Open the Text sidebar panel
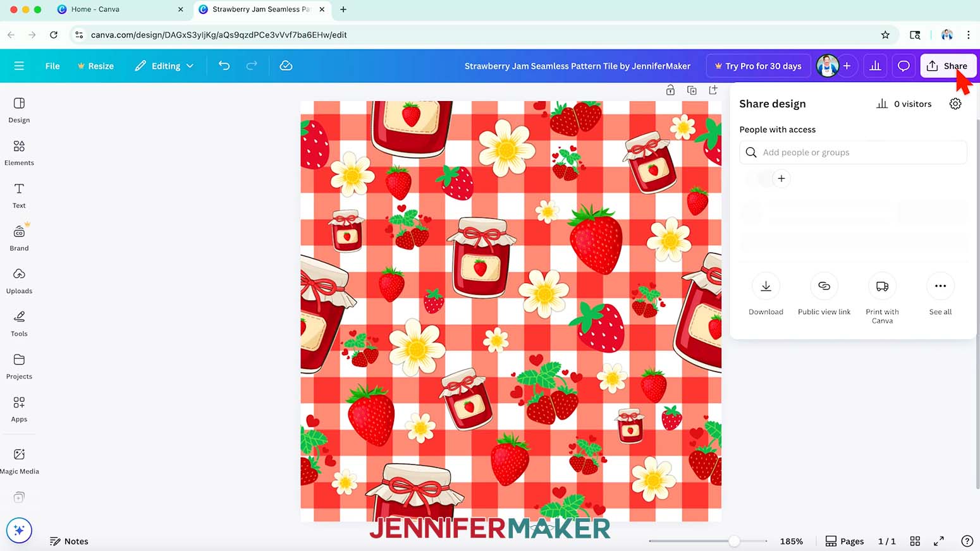 (x=19, y=196)
